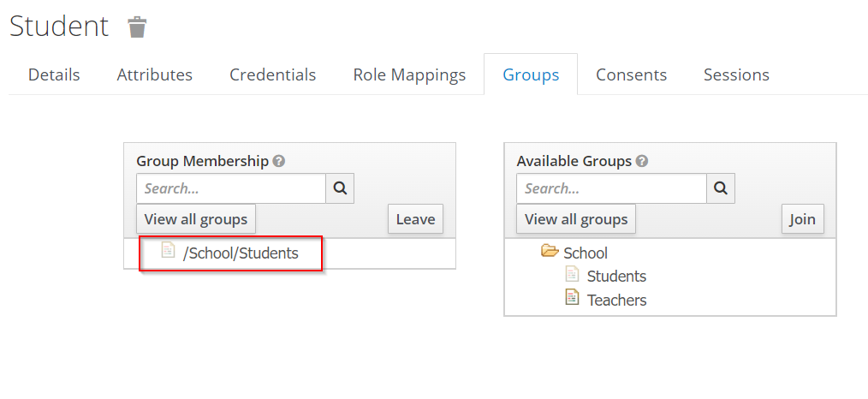Go to the Role Mappings tab

(409, 74)
